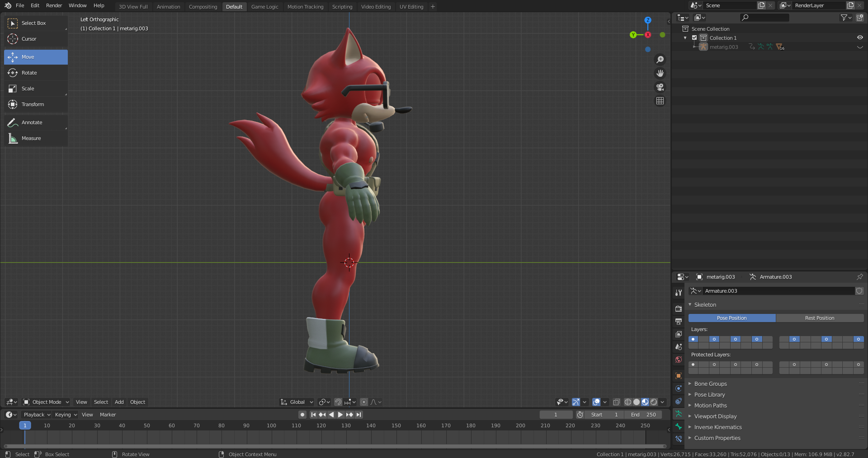This screenshot has width=868, height=458.
Task: Click the hand pan view icon
Action: [660, 73]
